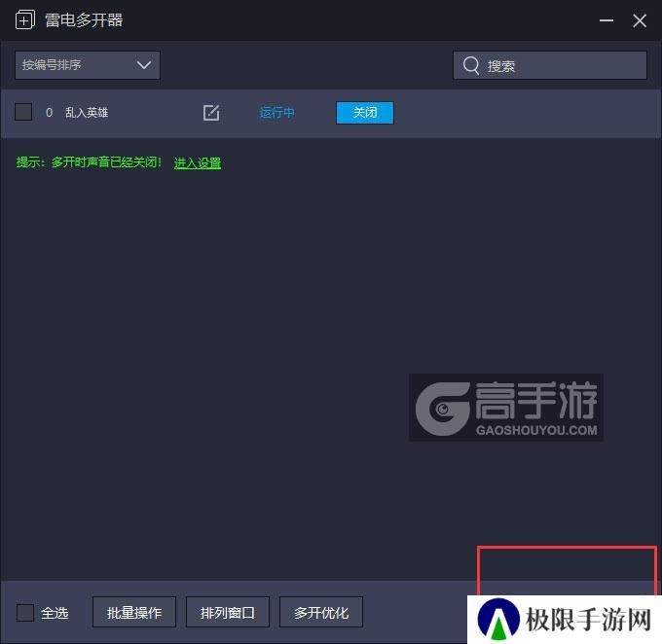The image size is (662, 644).
Task: Tick the checkbox for 乱入英雄 instance
Action: [x=23, y=112]
